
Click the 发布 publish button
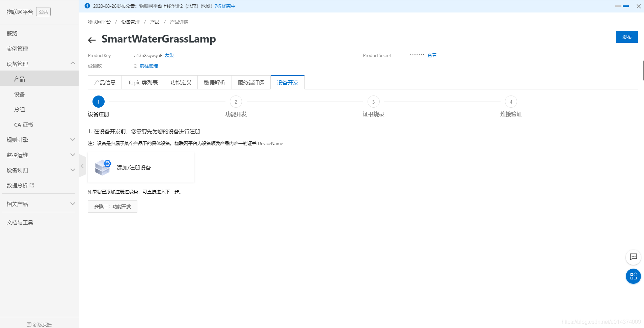coord(627,37)
